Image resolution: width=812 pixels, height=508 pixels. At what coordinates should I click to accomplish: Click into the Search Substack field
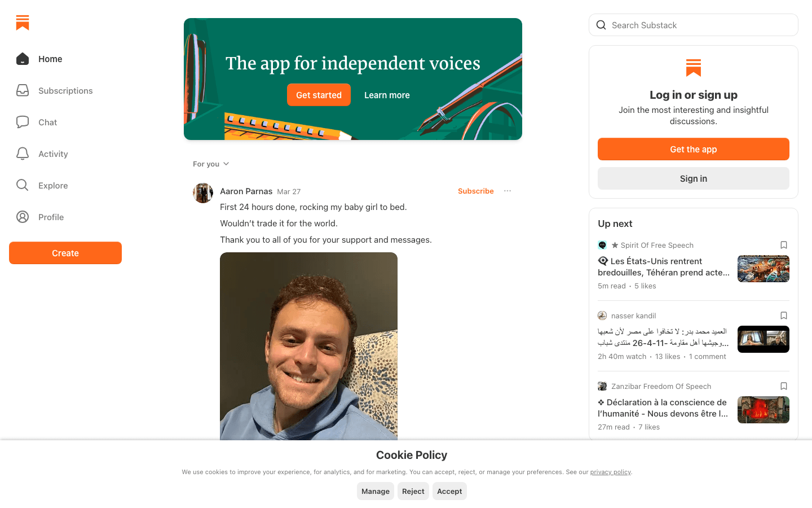(x=699, y=25)
